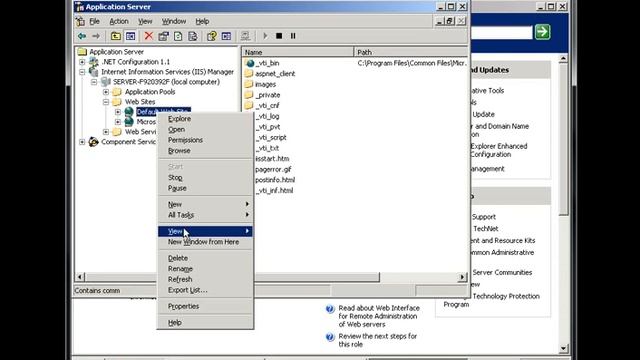Click the Path column header
This screenshot has width=640, height=360.
[x=411, y=52]
